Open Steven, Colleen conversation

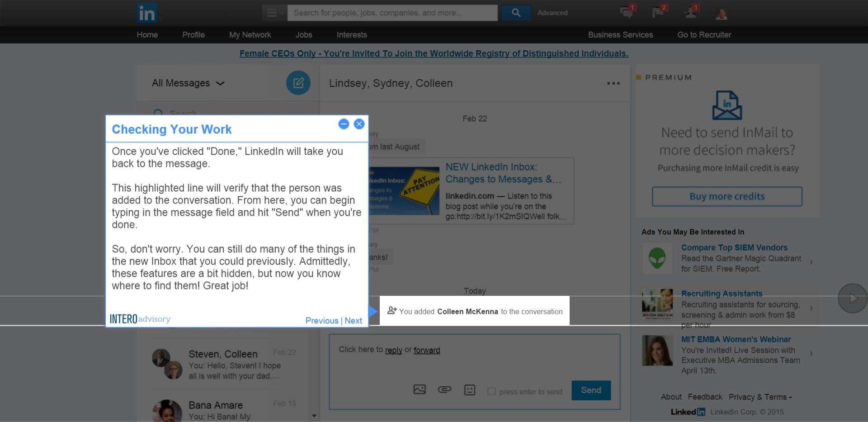tap(224, 364)
